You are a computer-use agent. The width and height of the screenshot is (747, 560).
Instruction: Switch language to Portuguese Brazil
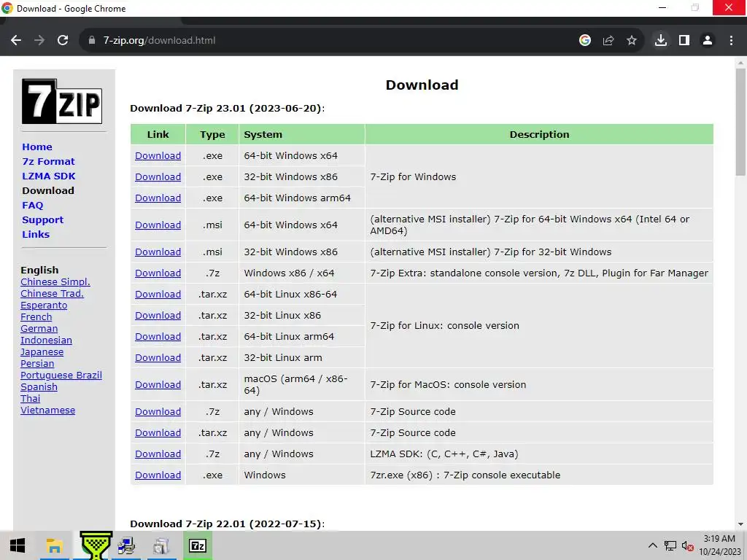(61, 376)
